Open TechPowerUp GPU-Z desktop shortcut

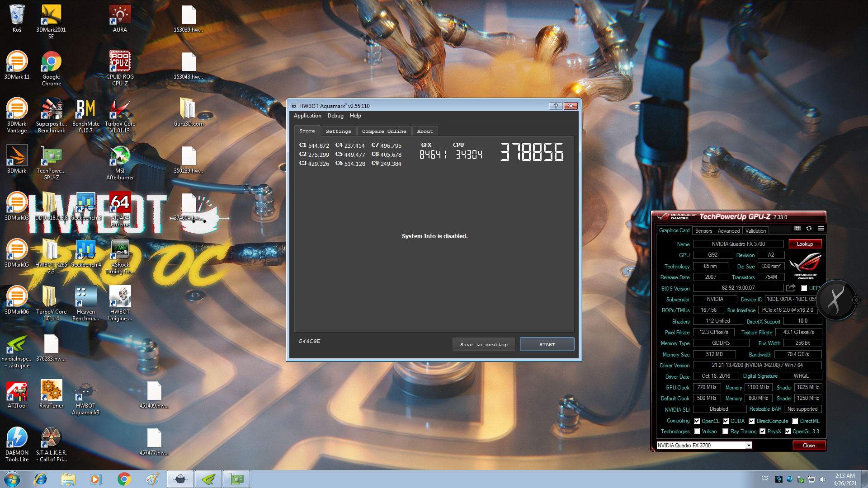51,162
